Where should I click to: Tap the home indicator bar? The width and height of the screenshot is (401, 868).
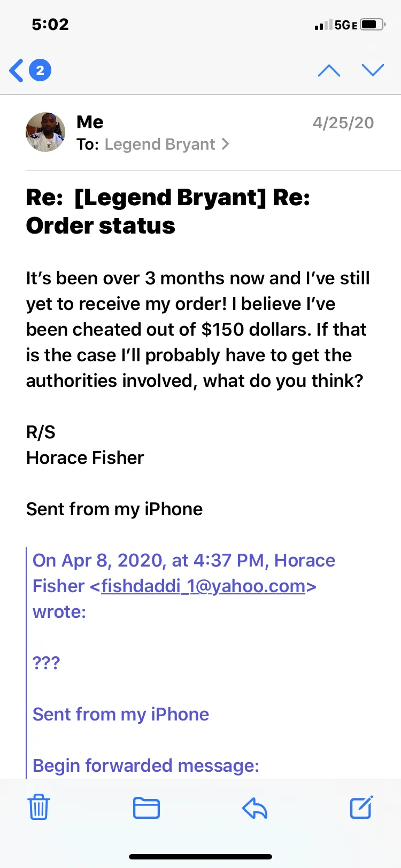(x=200, y=856)
